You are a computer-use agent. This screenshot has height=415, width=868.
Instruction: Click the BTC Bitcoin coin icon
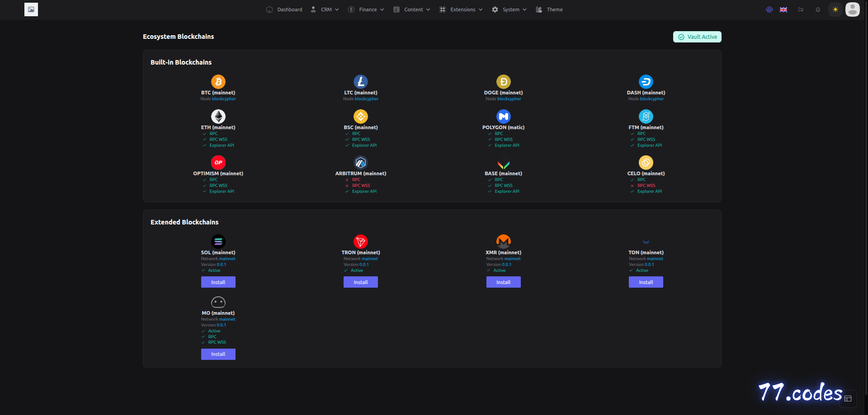(218, 82)
